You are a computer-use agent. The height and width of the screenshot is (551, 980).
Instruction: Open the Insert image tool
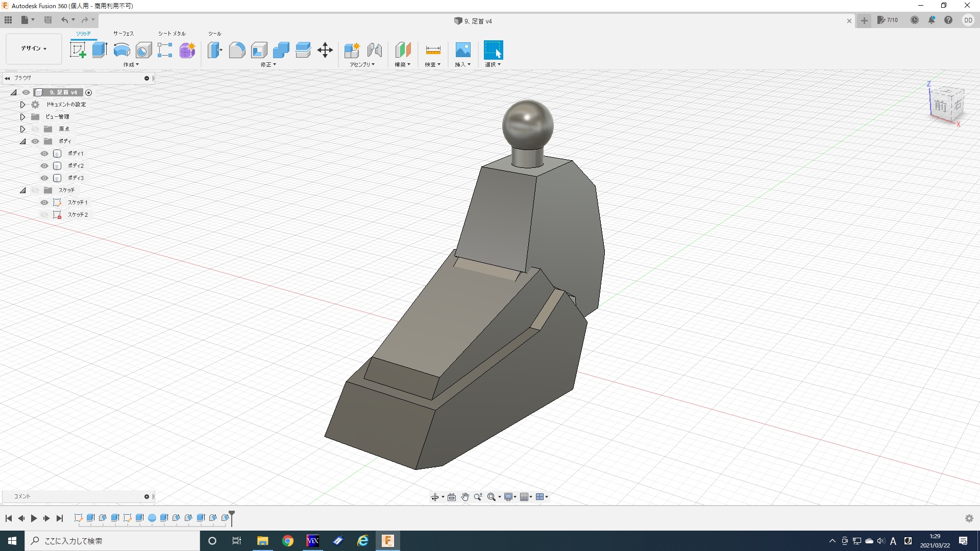coord(462,50)
